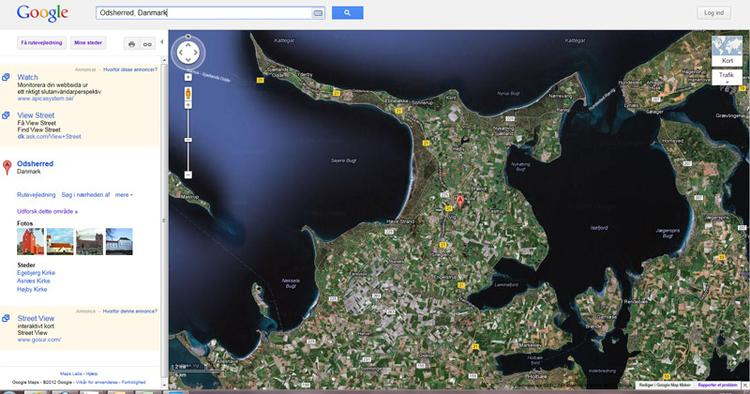Click the side panel scrollbar down arrow
This screenshot has width=750, height=394.
tap(165, 385)
